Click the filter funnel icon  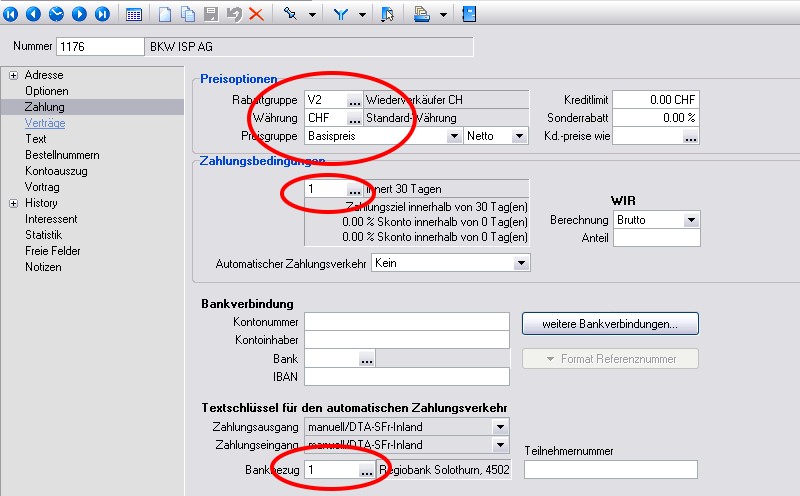[x=340, y=14]
